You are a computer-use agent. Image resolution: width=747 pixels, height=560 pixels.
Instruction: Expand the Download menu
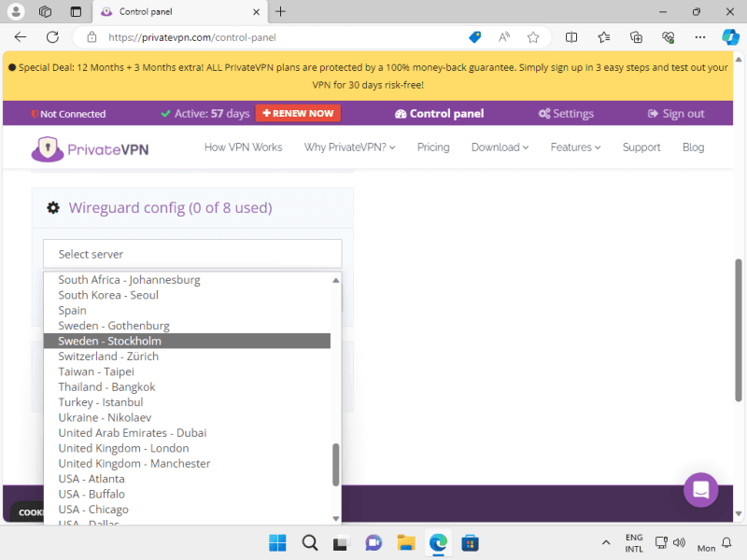[x=500, y=147]
